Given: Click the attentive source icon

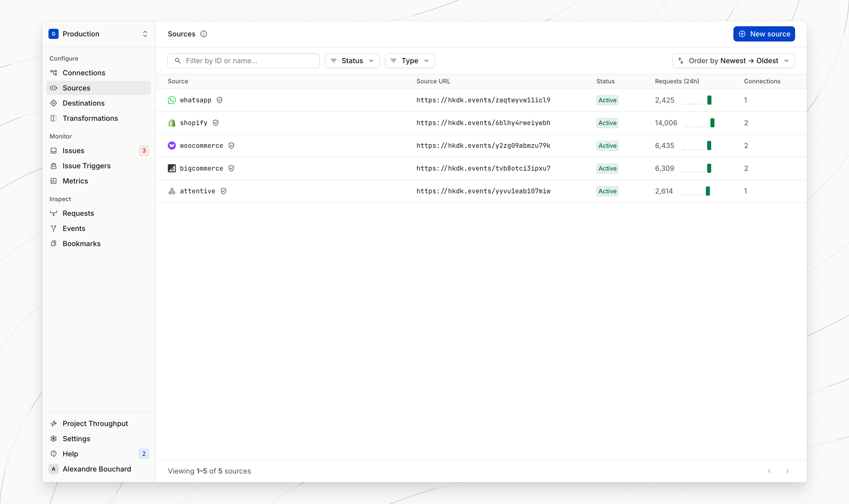Looking at the screenshot, I should (172, 191).
